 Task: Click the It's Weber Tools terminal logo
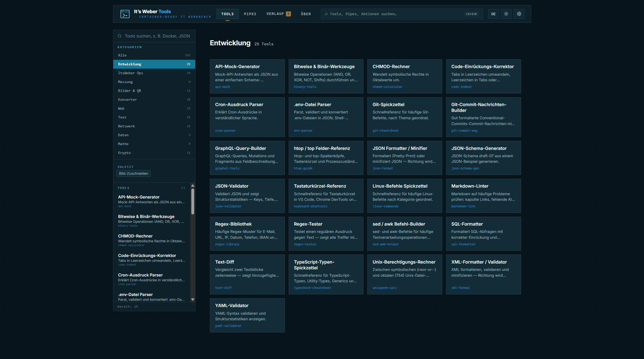[125, 14]
